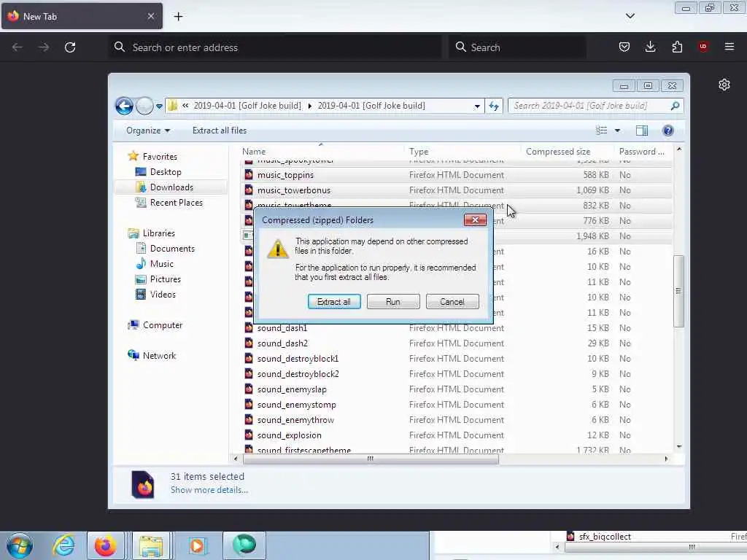Sort by the Name column header
747x560 pixels.
point(254,152)
